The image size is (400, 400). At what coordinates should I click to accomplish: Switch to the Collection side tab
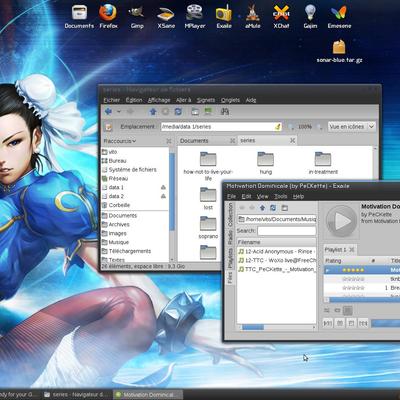[x=230, y=215]
